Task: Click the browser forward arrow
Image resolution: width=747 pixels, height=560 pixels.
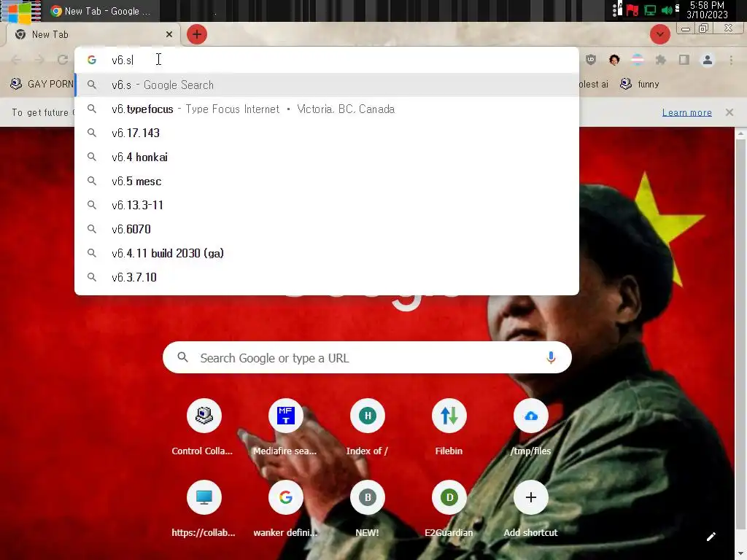Action: coord(39,60)
